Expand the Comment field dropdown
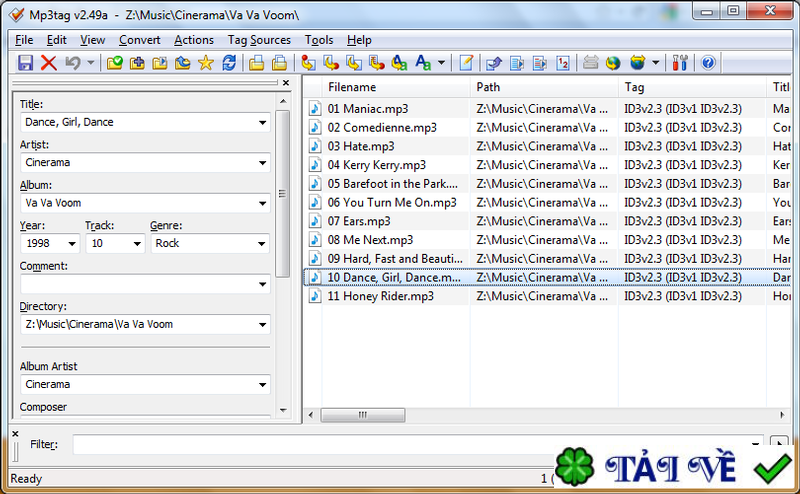The width and height of the screenshot is (800, 494). click(x=262, y=284)
